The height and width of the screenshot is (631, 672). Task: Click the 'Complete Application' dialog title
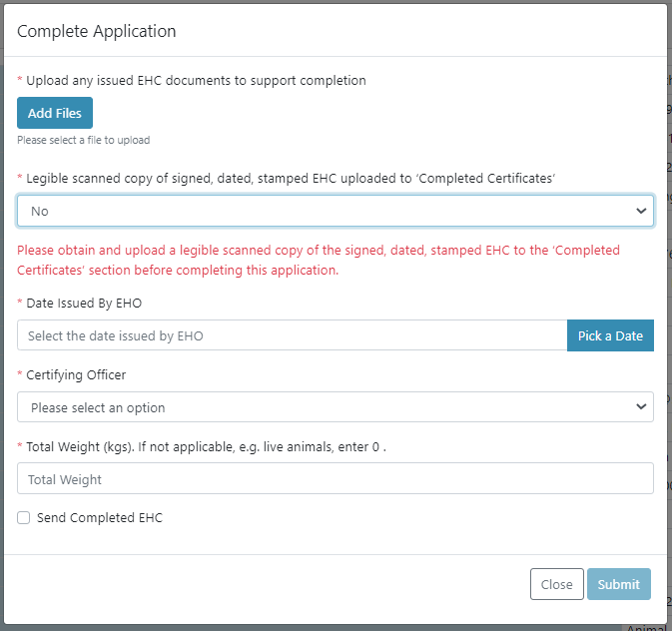coord(97,31)
